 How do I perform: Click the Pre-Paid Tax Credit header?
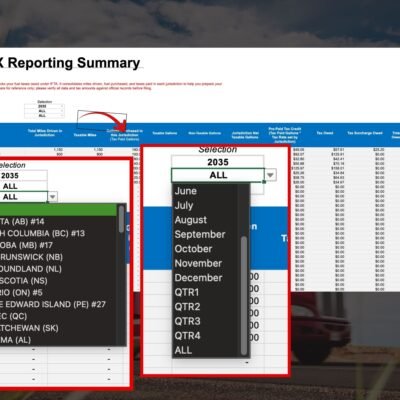point(285,135)
